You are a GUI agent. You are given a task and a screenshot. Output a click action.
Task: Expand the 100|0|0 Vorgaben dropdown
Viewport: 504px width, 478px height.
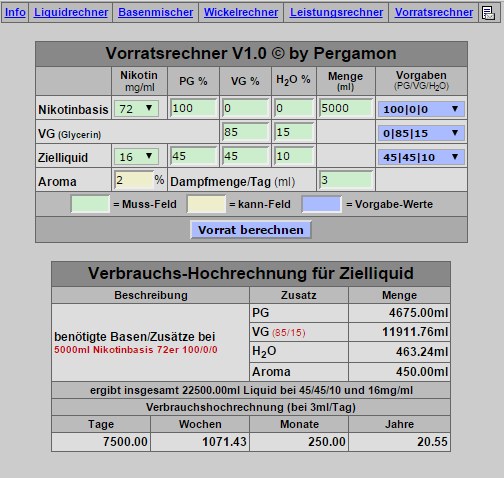421,109
